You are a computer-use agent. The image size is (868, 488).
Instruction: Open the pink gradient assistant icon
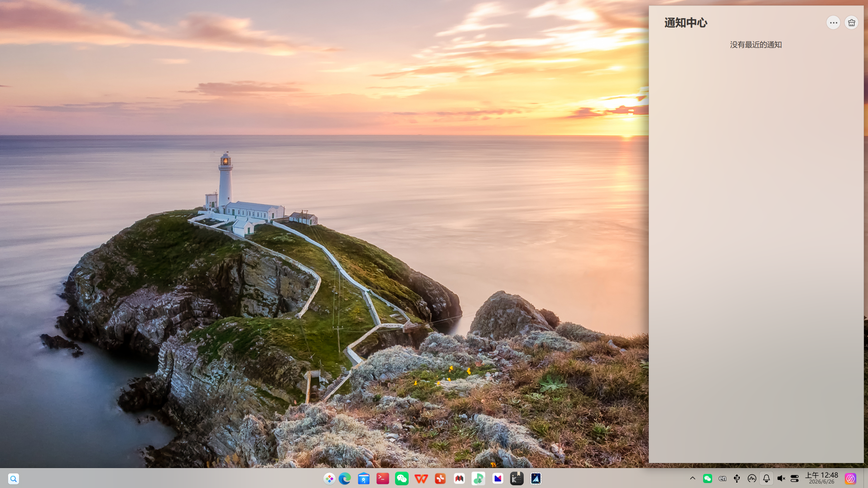(850, 478)
